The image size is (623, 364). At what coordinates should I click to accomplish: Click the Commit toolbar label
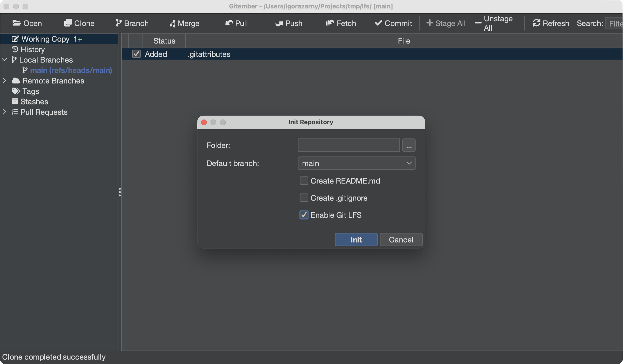398,23
